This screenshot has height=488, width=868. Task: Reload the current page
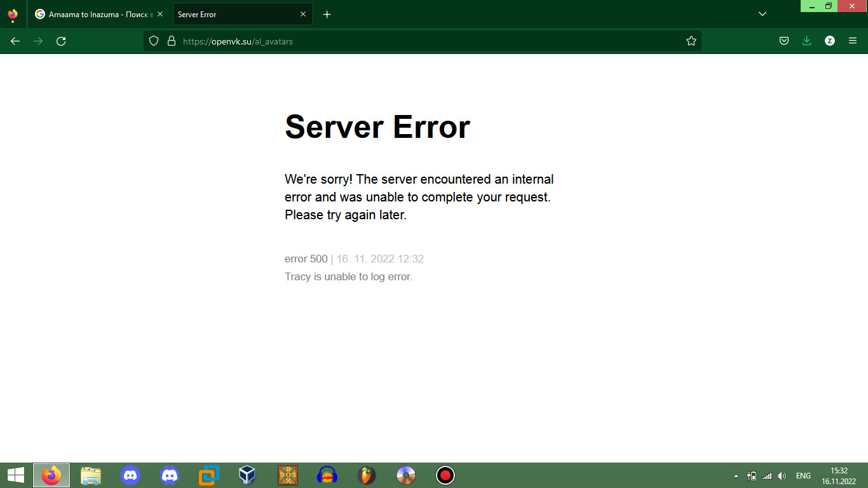[x=61, y=41]
